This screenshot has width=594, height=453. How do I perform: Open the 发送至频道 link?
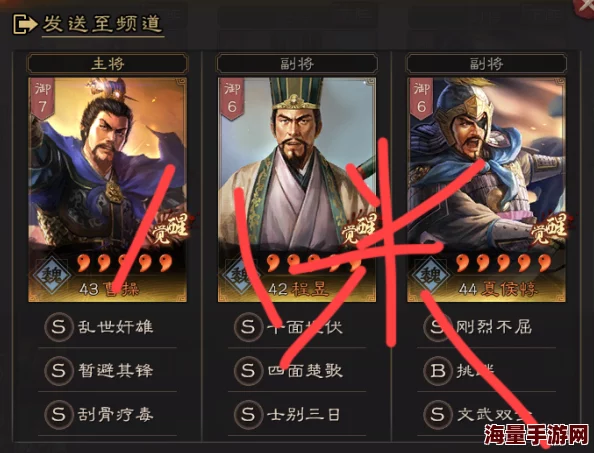(102, 24)
